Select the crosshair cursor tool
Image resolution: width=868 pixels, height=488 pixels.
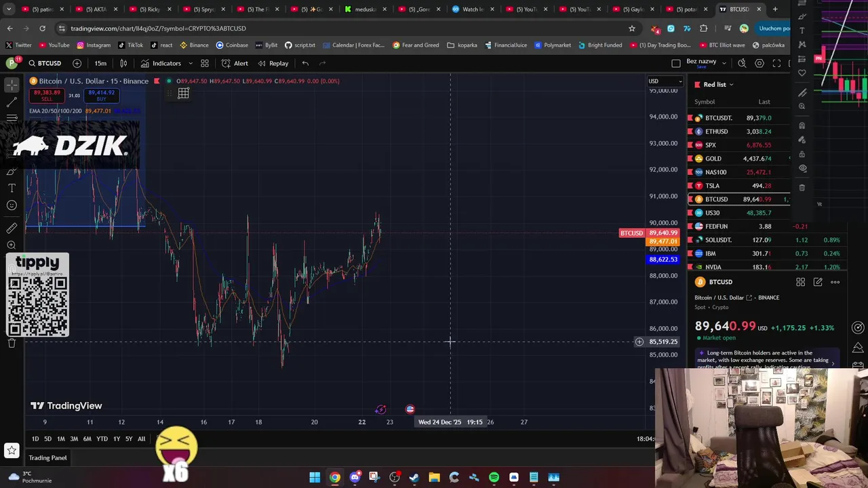point(12,85)
